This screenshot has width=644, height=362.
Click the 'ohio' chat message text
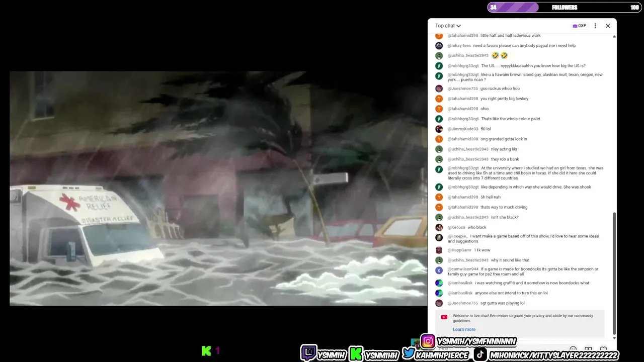point(485,109)
